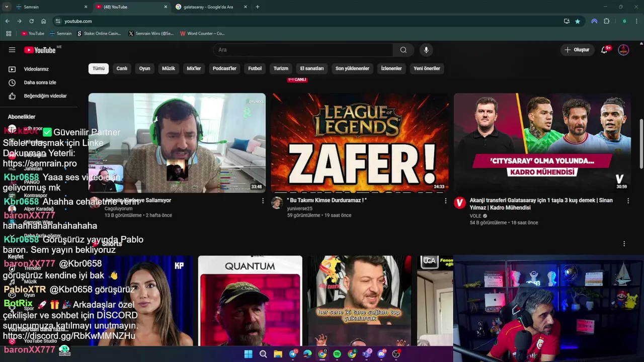Viewport: 644px width, 362px height.
Task: Select the Müzik filter chip
Action: [x=169, y=68]
